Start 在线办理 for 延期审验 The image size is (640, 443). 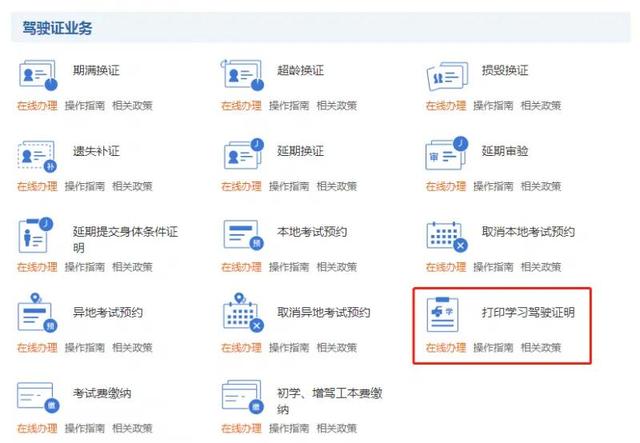(x=446, y=187)
